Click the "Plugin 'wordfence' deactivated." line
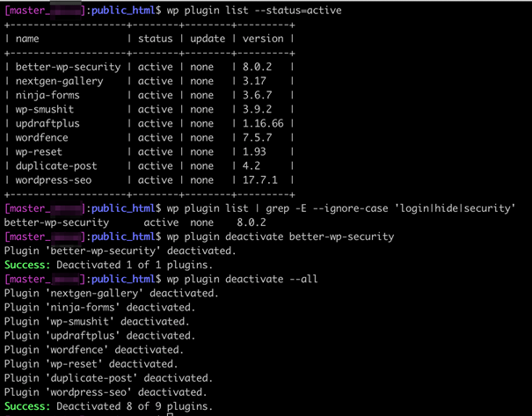532x416 pixels. tap(93, 349)
